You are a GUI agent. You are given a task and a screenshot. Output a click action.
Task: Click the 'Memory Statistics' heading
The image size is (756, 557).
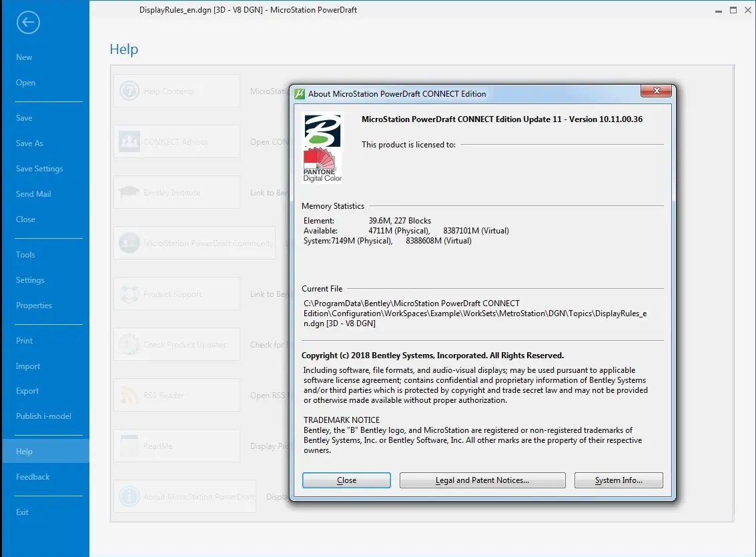click(x=333, y=205)
